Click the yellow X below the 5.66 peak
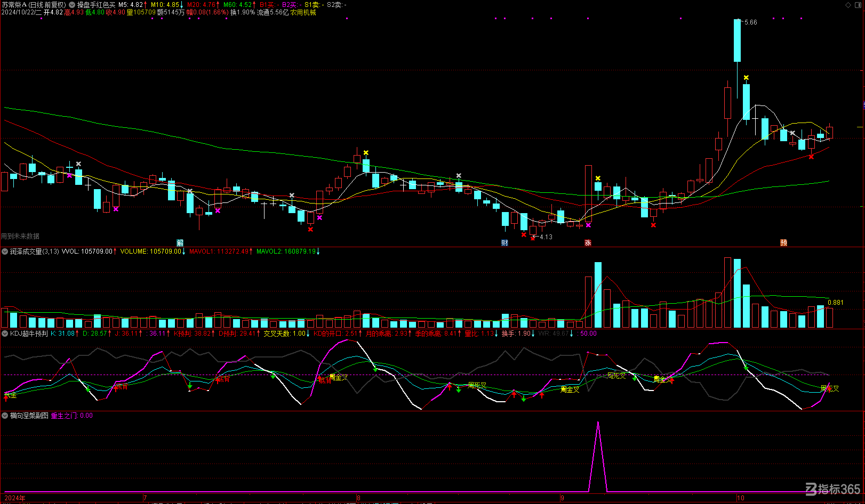The image size is (865, 504). [746, 78]
